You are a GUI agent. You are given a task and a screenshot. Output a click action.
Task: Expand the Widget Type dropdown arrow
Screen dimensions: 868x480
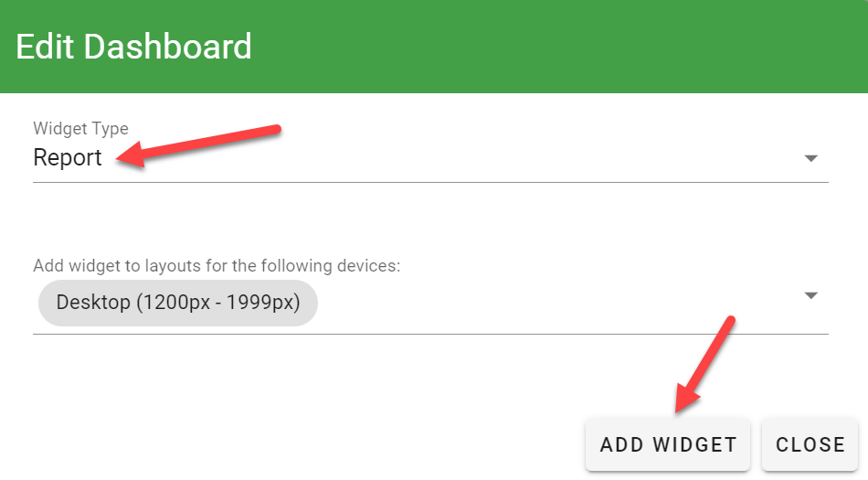coord(810,158)
